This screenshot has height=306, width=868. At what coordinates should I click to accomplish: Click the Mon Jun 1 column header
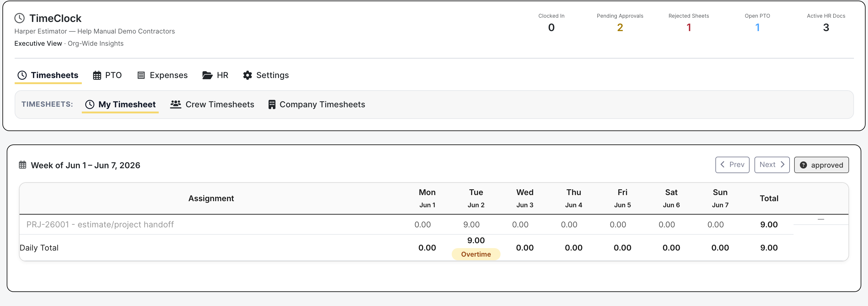427,198
